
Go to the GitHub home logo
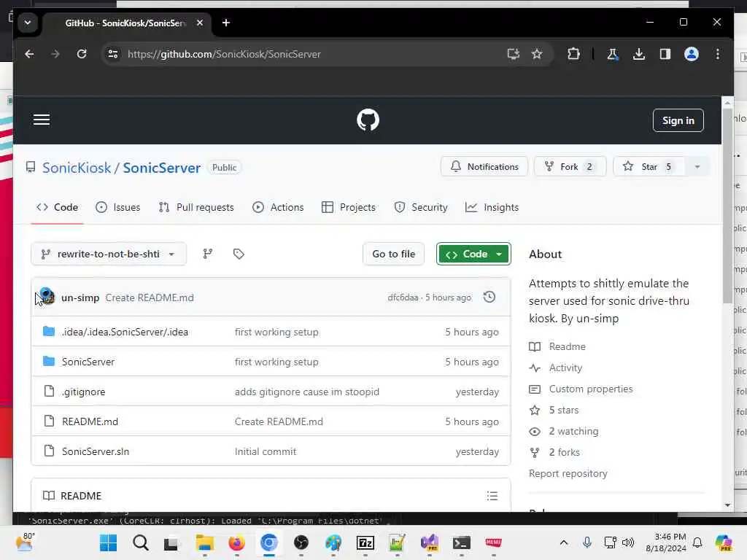point(368,120)
